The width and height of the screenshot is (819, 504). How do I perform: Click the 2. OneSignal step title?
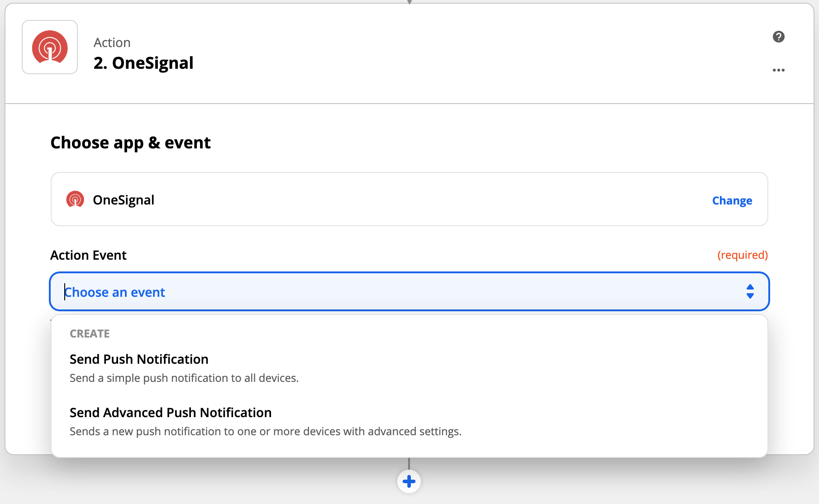[143, 63]
